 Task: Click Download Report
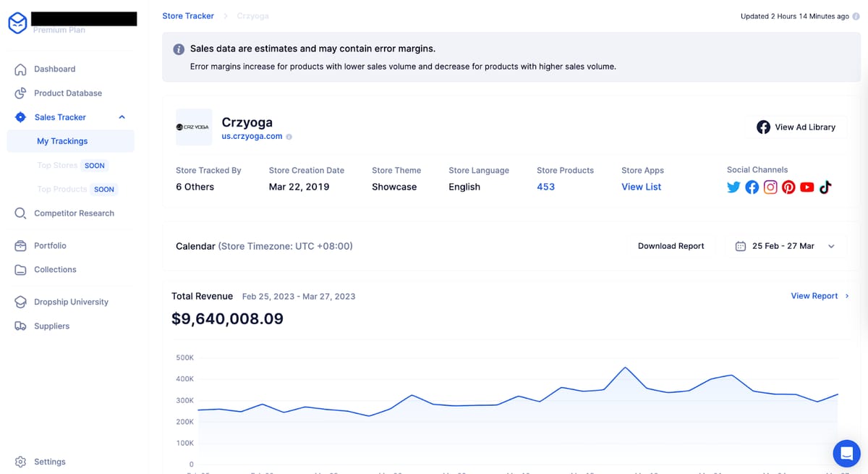pyautogui.click(x=671, y=246)
